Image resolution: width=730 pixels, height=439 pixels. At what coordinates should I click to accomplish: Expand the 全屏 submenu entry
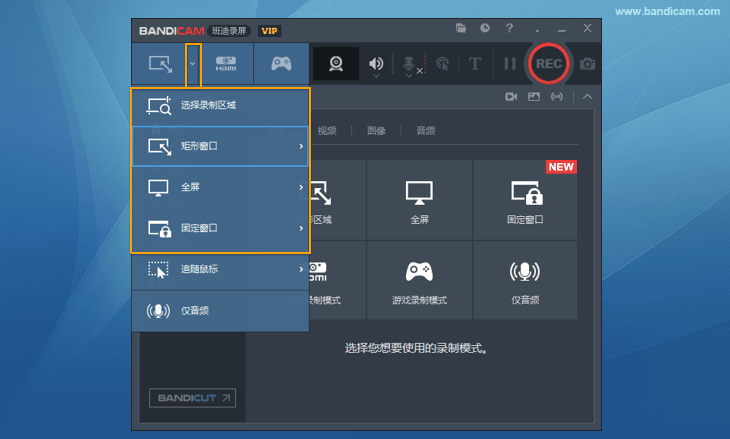pyautogui.click(x=220, y=187)
